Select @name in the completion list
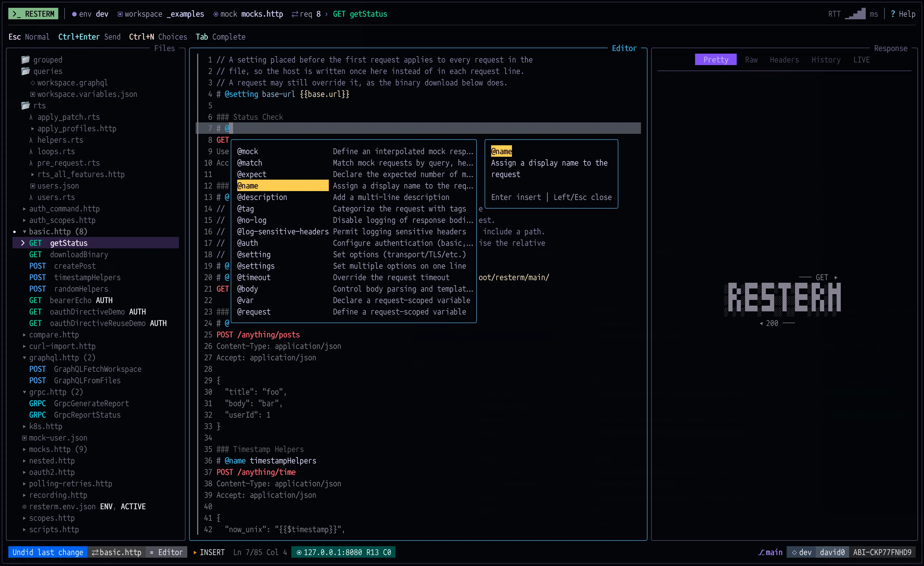Image resolution: width=924 pixels, height=566 pixels. tap(353, 186)
